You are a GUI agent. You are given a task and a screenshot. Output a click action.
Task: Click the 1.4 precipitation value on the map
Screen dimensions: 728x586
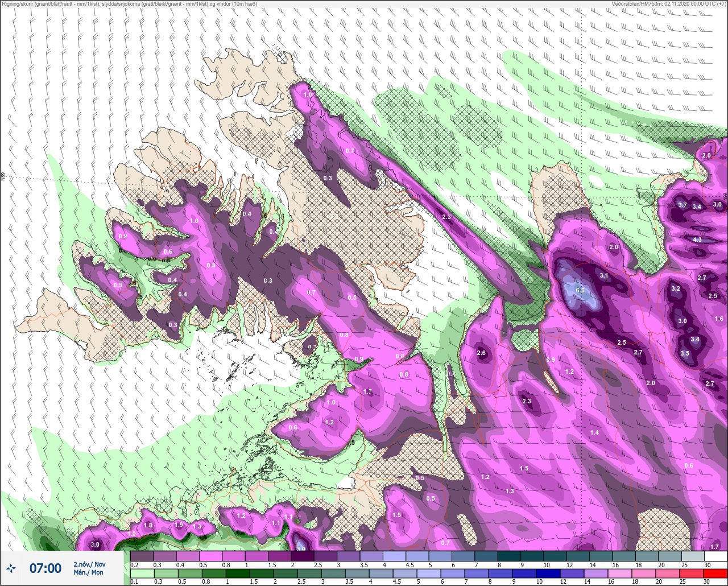point(594,433)
